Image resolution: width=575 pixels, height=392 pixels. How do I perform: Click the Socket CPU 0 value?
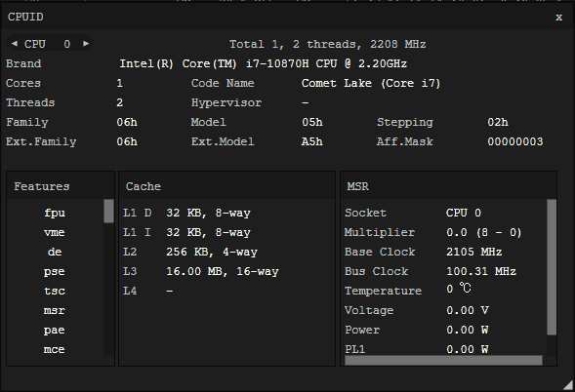point(464,213)
